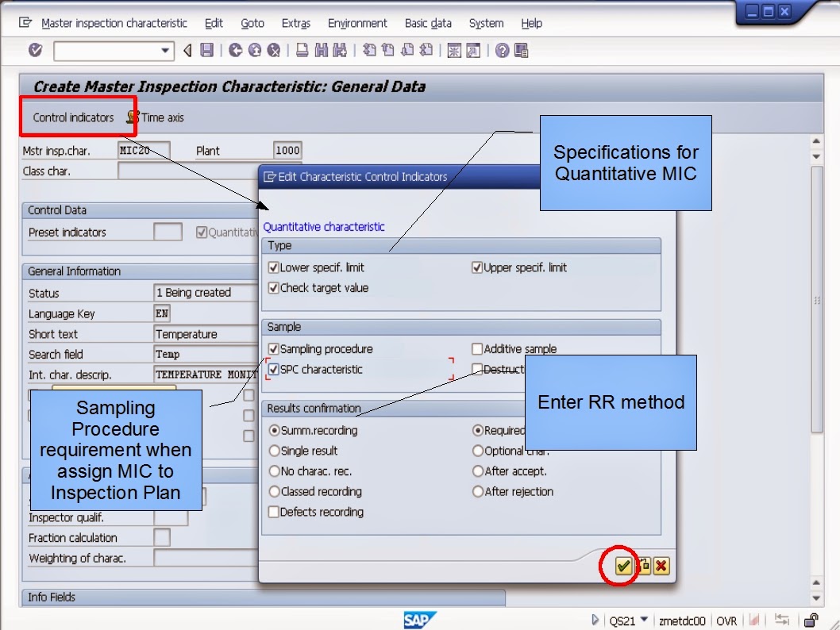Enable the Additive sample checkbox

(476, 349)
